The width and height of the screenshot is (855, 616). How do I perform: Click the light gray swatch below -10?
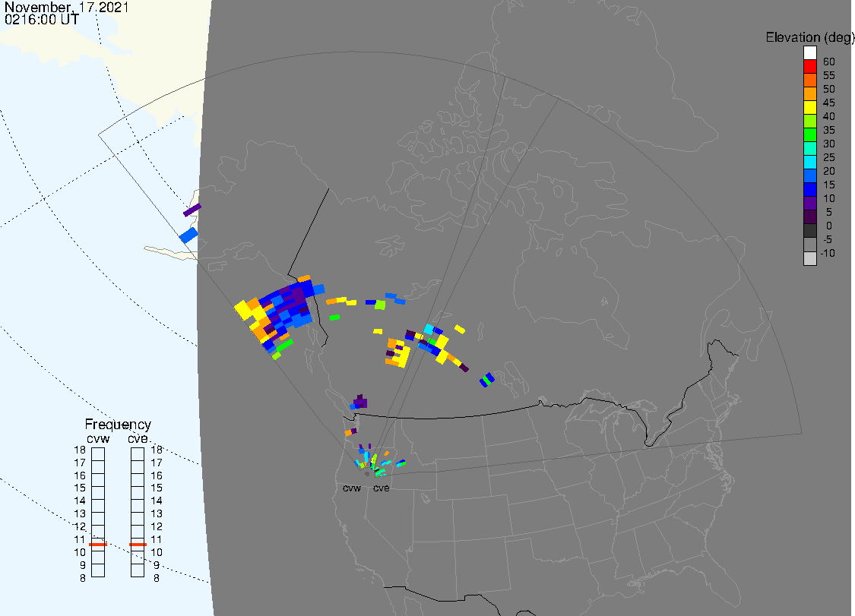click(x=809, y=258)
